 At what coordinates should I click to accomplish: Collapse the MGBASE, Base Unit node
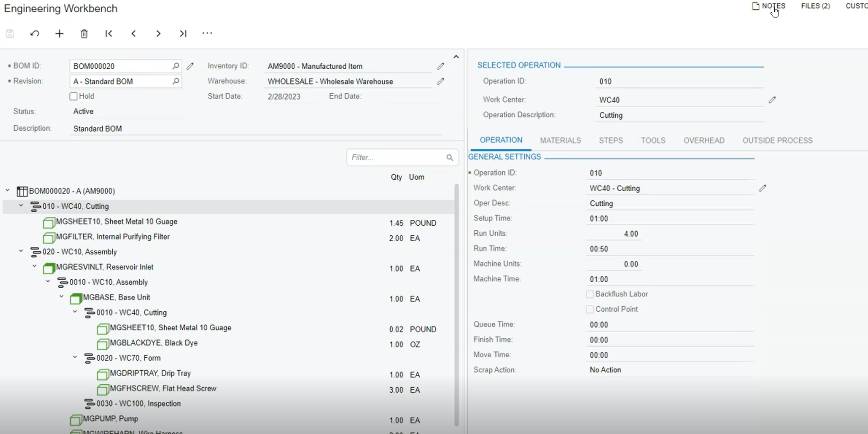(x=62, y=297)
